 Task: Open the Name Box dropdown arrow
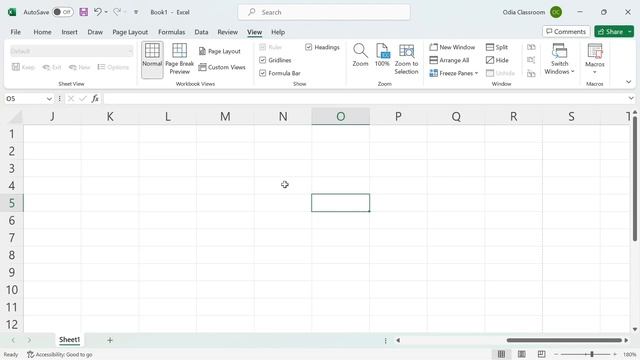(x=49, y=99)
